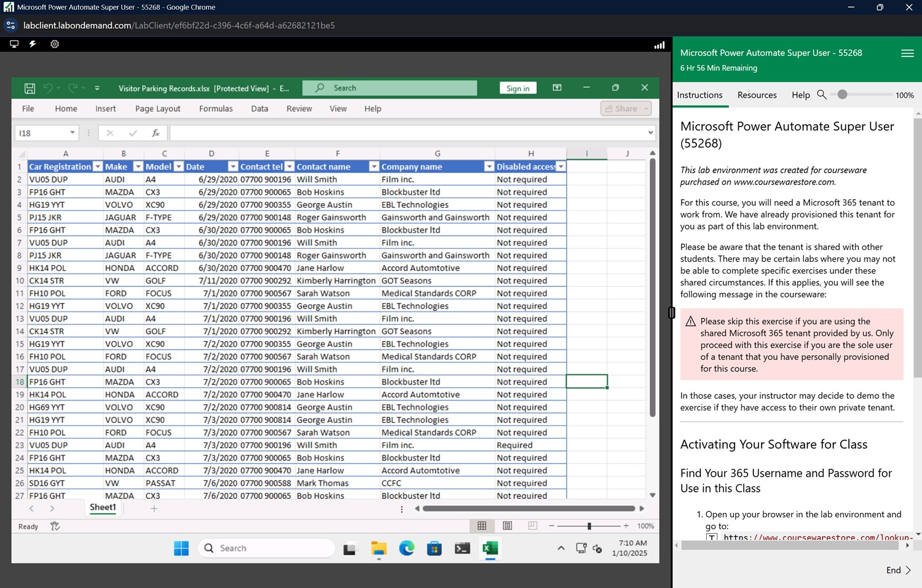Click the formula bar cancel X icon
The height and width of the screenshot is (588, 922).
[x=110, y=133]
